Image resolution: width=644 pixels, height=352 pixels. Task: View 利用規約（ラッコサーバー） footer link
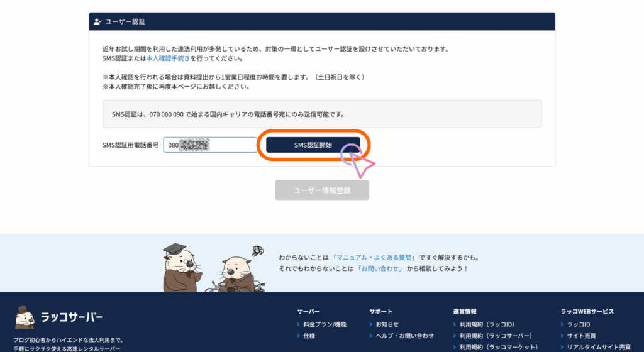pyautogui.click(x=495, y=336)
